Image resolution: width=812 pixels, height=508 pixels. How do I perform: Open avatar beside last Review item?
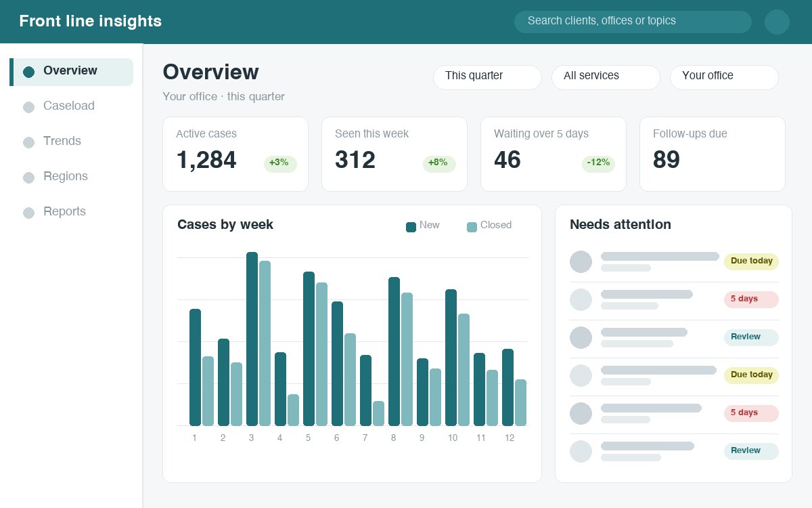click(581, 452)
